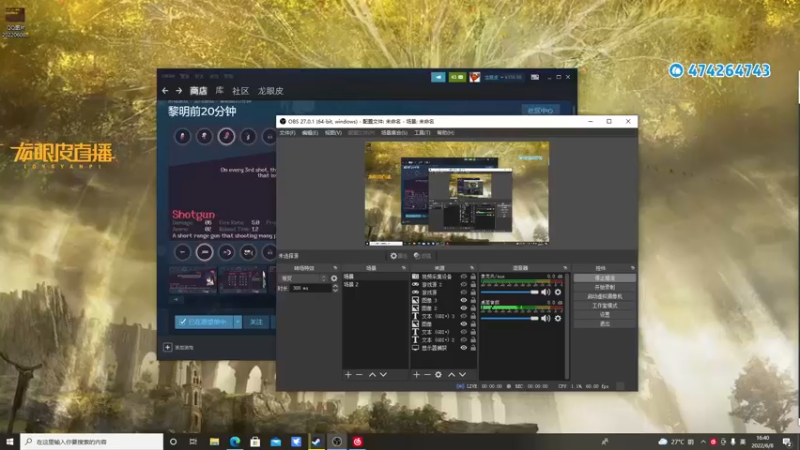Add a new scene with plus icon

tap(348, 374)
